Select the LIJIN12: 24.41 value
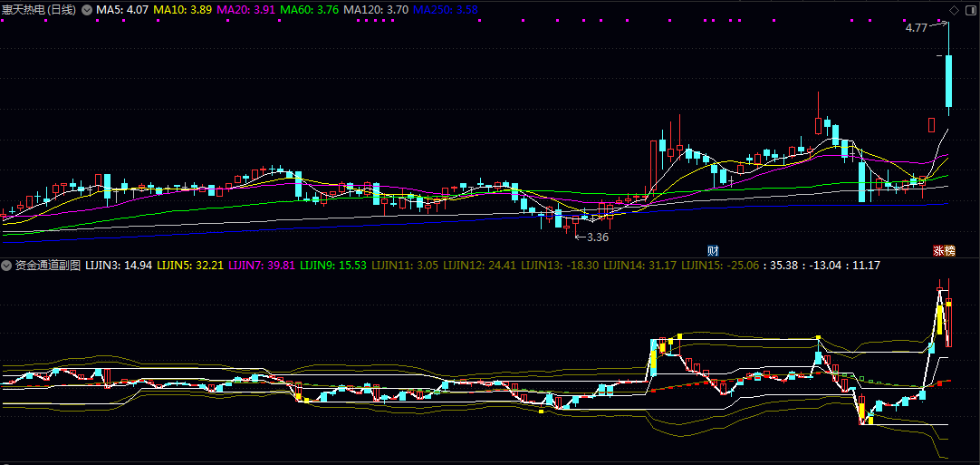Screen dimensions: 980x465 point(480,266)
